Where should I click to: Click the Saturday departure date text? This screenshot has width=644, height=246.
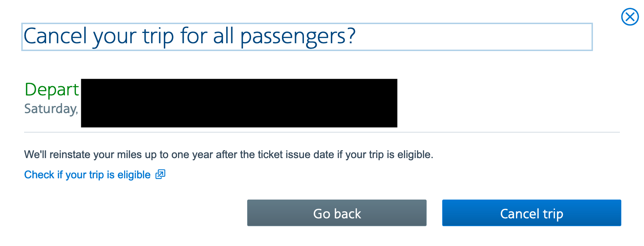click(51, 108)
